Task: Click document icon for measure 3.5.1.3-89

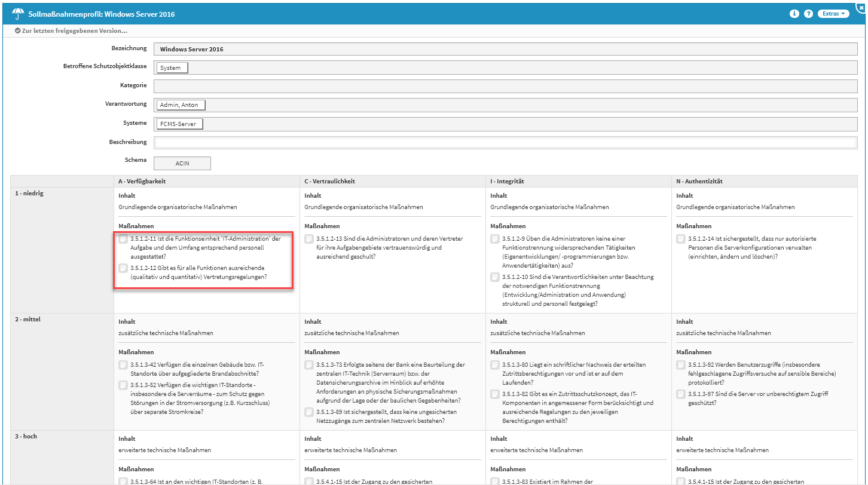Action: click(308, 412)
